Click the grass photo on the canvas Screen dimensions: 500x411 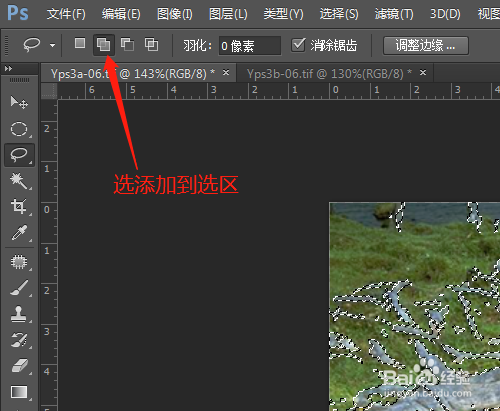(x=414, y=306)
